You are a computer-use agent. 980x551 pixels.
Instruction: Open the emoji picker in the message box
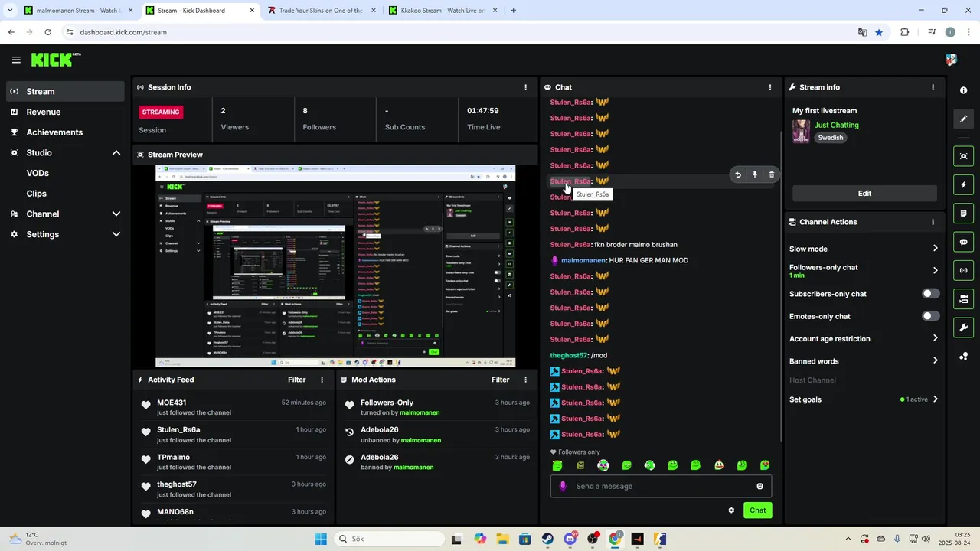click(759, 486)
